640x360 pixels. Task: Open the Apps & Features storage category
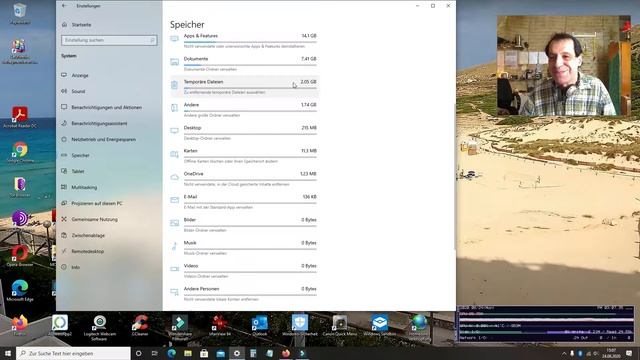coord(244,41)
